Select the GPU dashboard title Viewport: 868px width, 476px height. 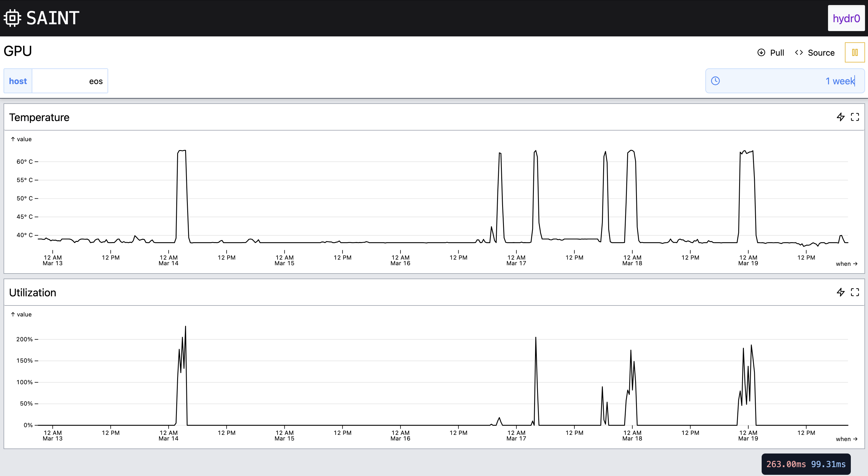pyautogui.click(x=17, y=51)
